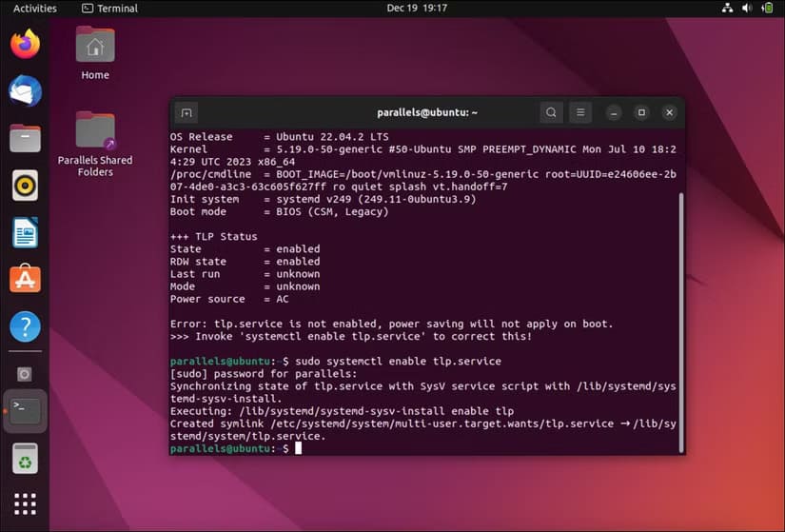Open LibreOffice Writer from the dock
The width and height of the screenshot is (785, 532).
[25, 232]
